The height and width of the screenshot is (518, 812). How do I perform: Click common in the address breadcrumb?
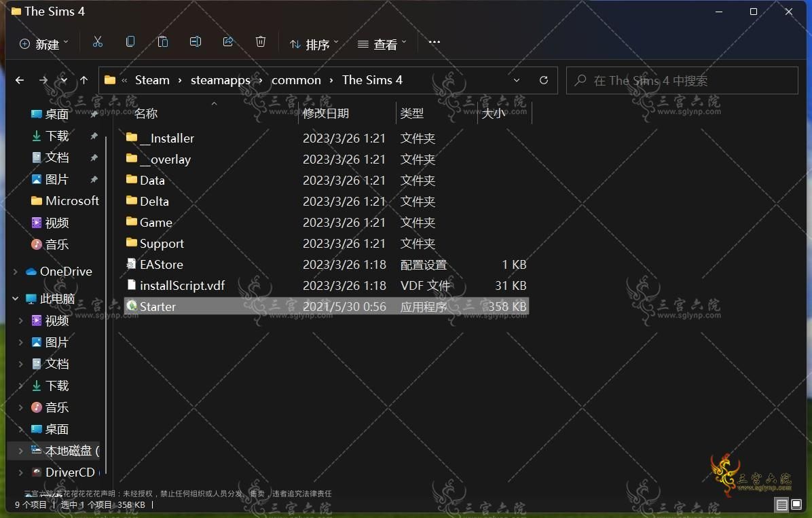[x=296, y=80]
